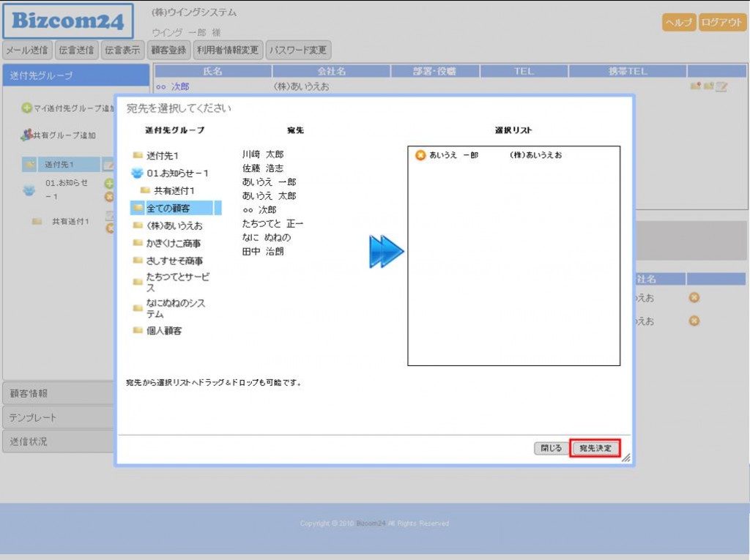Click the 01.お知らせ－1 shared group icon

138,173
